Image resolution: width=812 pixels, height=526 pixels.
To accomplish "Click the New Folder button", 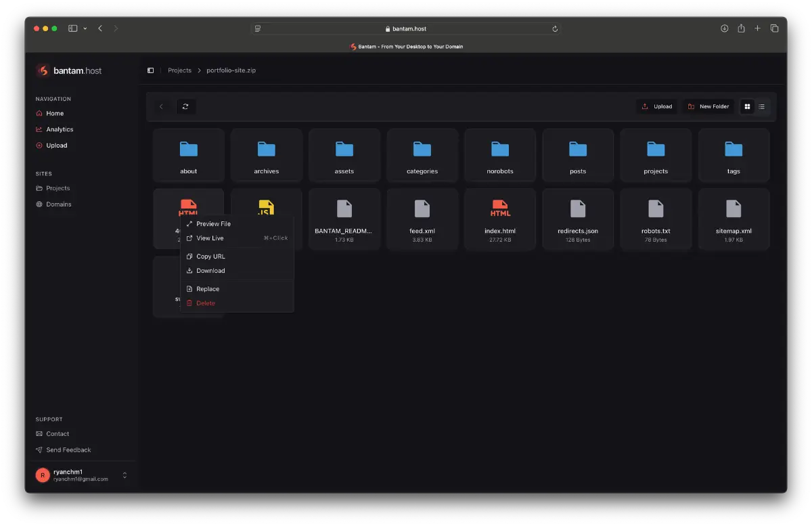I will coord(708,106).
